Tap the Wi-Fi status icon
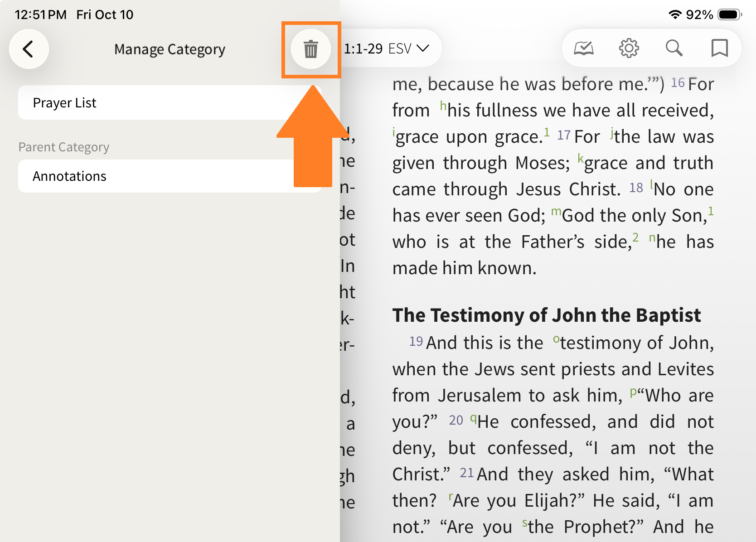 pos(675,15)
